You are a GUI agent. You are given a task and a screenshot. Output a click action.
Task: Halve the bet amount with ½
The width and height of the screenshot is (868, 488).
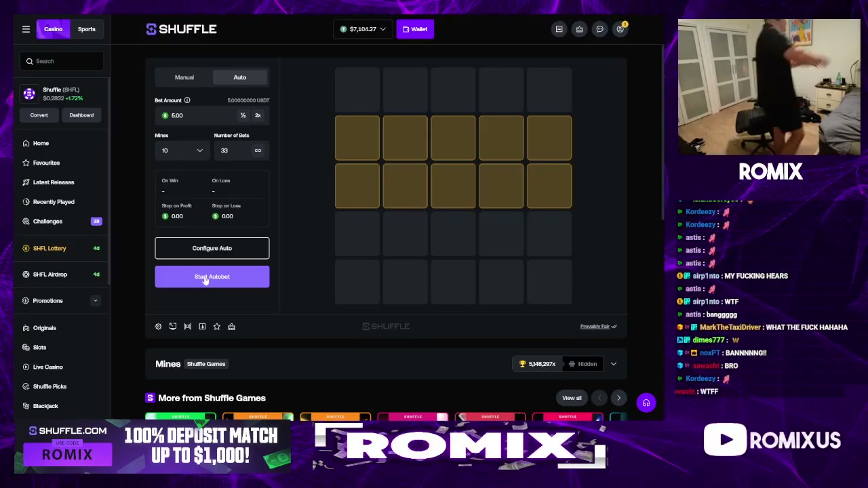point(243,116)
